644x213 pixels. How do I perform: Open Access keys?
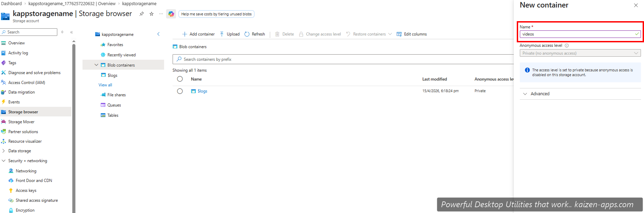coord(26,190)
